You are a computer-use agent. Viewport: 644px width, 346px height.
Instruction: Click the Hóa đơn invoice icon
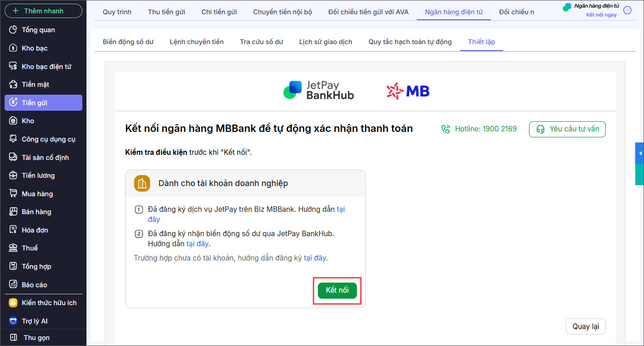click(13, 230)
